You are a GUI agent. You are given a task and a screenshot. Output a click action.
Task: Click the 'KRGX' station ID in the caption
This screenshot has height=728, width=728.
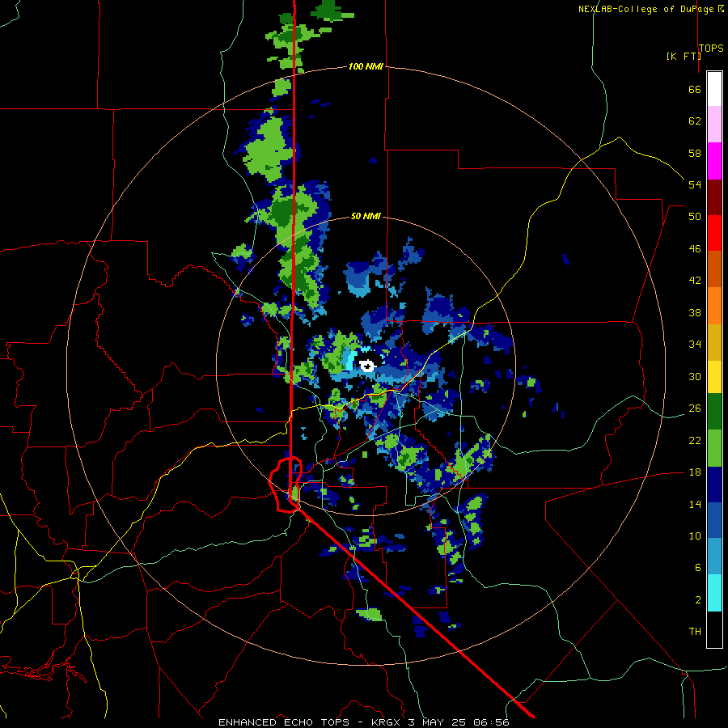pyautogui.click(x=385, y=722)
